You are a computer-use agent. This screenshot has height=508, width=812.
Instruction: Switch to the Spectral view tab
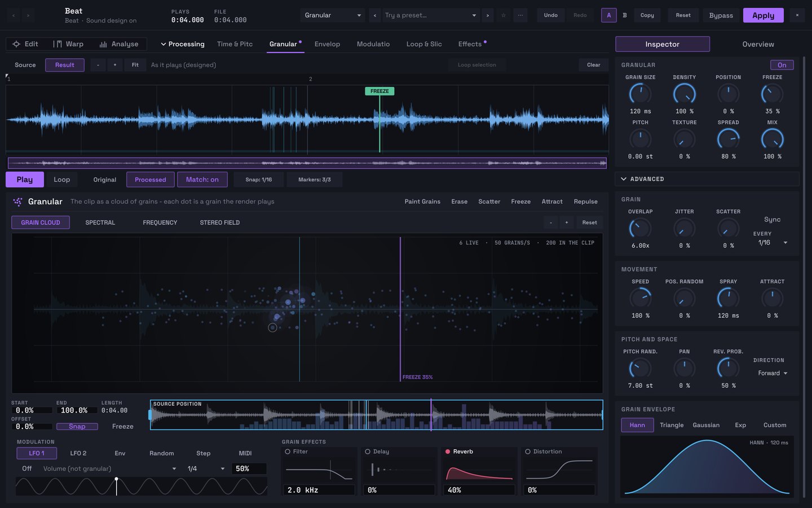(100, 222)
